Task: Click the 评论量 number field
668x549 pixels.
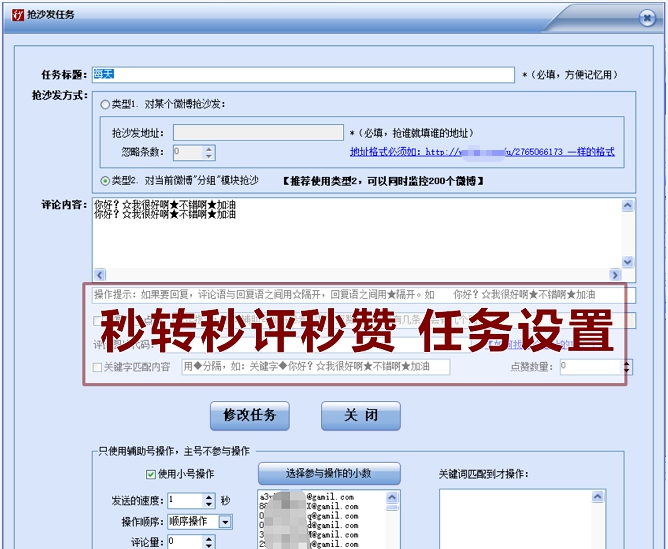Action: click(185, 542)
